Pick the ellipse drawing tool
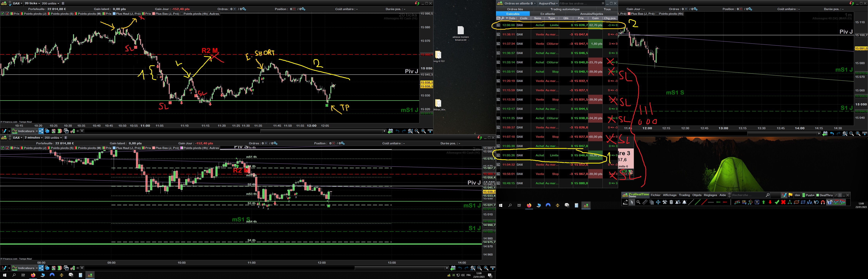 click(x=797, y=202)
